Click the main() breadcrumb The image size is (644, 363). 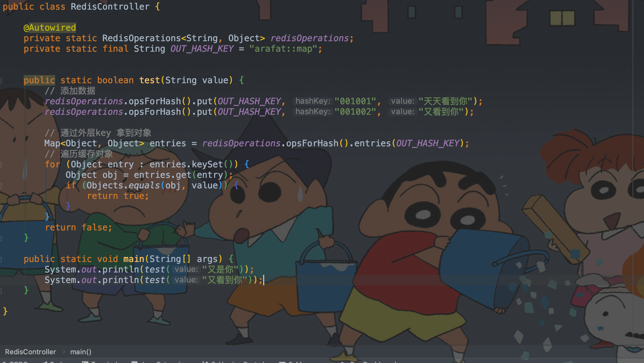(x=81, y=352)
